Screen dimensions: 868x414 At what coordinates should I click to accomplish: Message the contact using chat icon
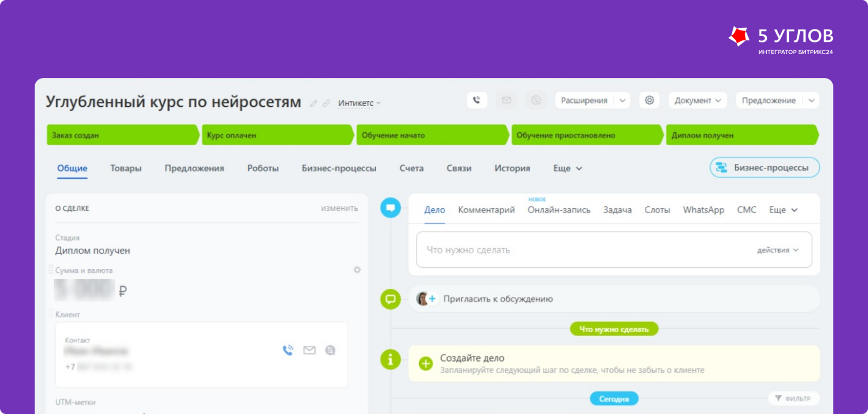330,350
